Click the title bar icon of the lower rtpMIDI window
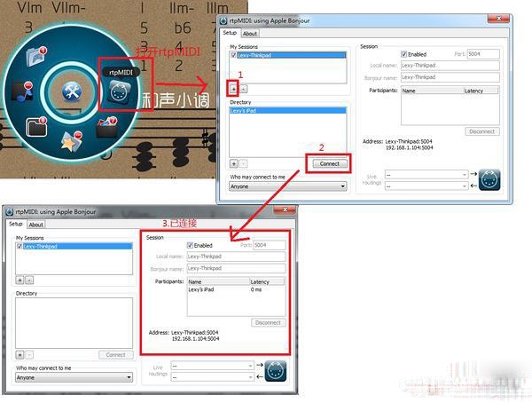532x403 pixels. click(10, 212)
